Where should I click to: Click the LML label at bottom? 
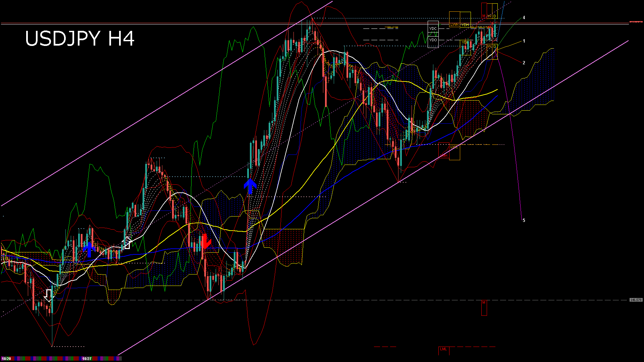click(x=443, y=349)
